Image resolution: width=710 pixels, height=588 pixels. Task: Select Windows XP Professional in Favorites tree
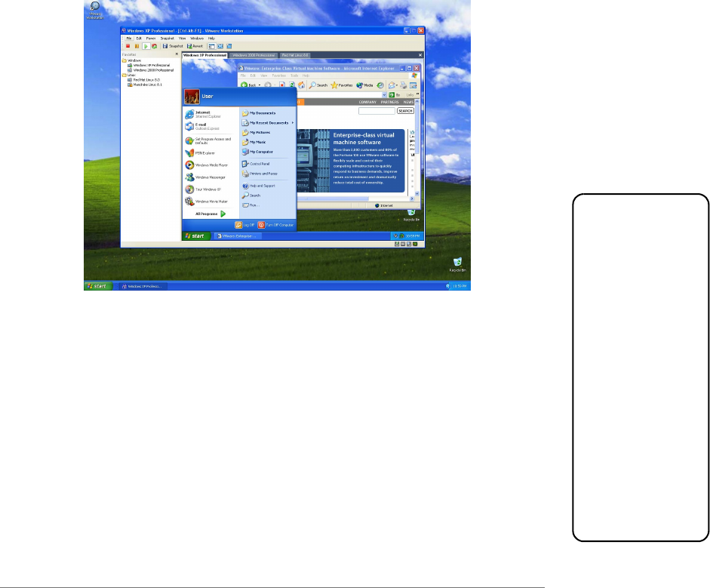click(149, 65)
